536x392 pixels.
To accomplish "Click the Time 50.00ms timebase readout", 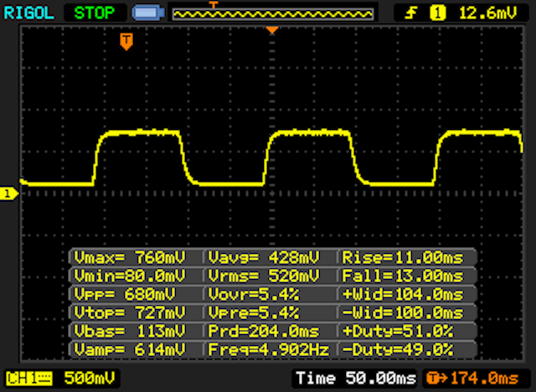I will 355,379.
